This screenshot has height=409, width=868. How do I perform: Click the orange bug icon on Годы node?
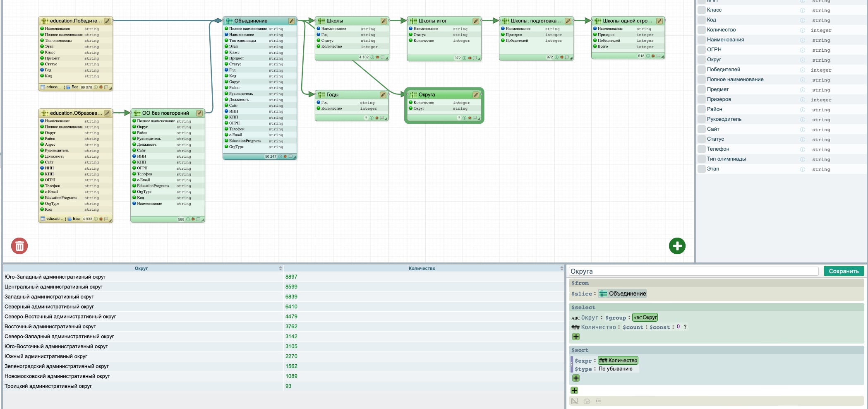pos(376,118)
